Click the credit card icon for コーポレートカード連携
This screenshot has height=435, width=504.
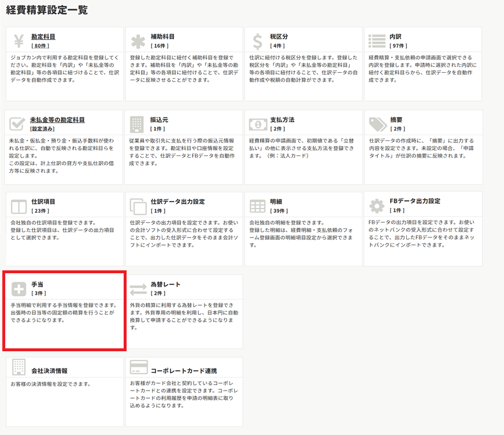[139, 367]
